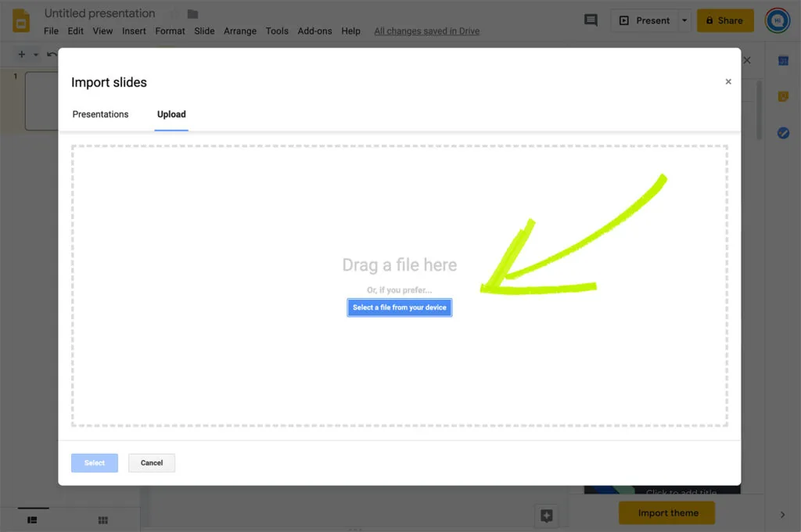801x532 pixels.
Task: Collapse side panel with chevron arrow
Action: pos(782,515)
